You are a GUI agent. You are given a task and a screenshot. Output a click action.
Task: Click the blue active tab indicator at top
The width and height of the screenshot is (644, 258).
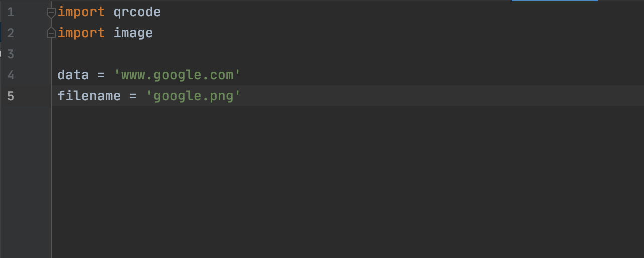click(x=554, y=1)
